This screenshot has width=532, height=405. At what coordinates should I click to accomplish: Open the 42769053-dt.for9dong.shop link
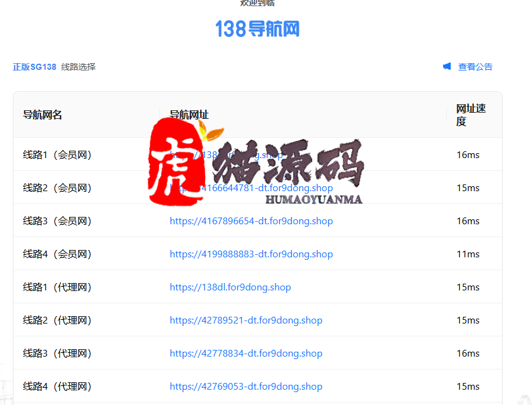[x=246, y=387]
